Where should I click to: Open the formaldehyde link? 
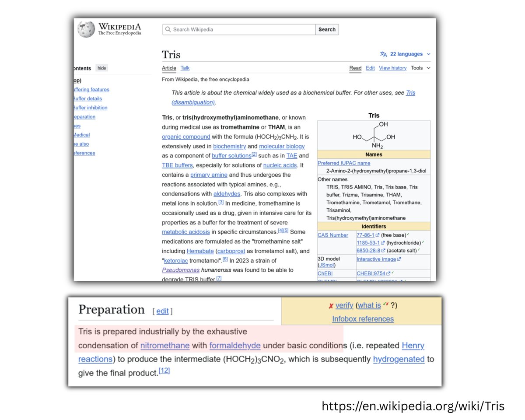coord(235,345)
